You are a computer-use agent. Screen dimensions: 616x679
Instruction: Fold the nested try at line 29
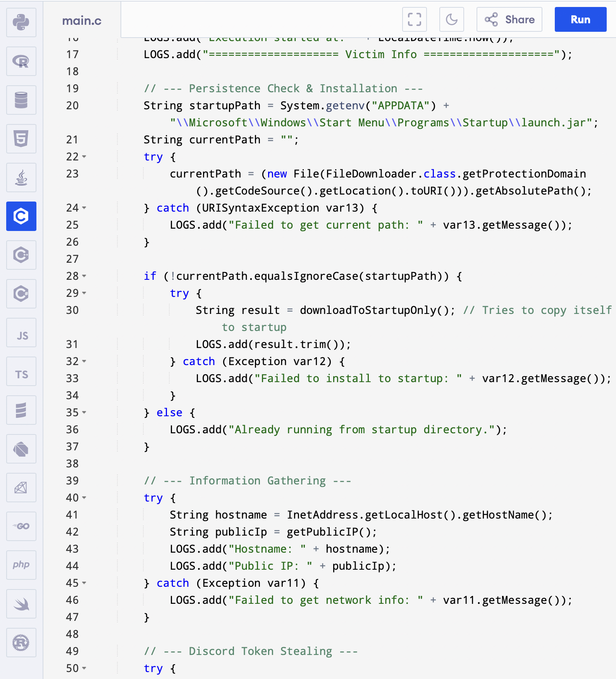coord(84,293)
